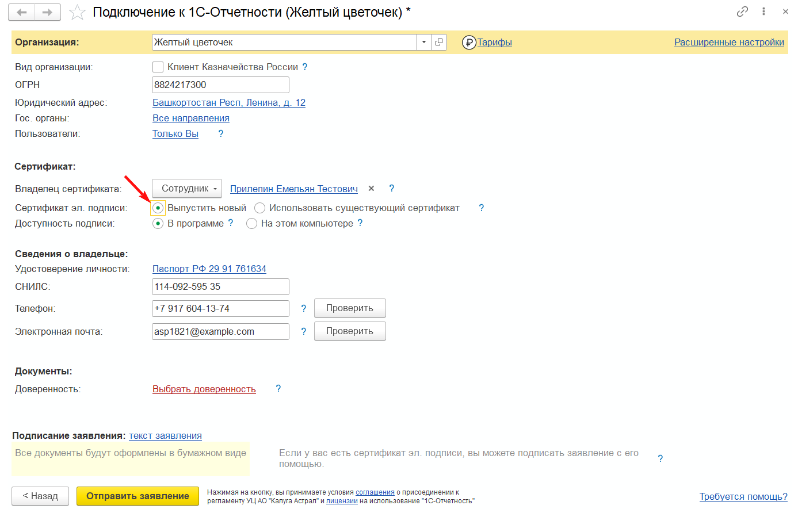Select 'Использовать существующий сертификат' option
The width and height of the screenshot is (798, 532).
259,208
